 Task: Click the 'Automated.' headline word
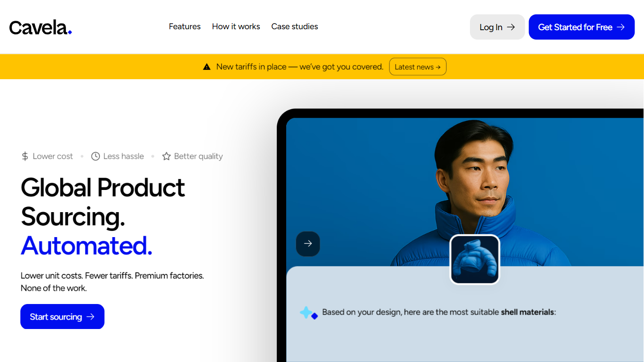point(87,246)
